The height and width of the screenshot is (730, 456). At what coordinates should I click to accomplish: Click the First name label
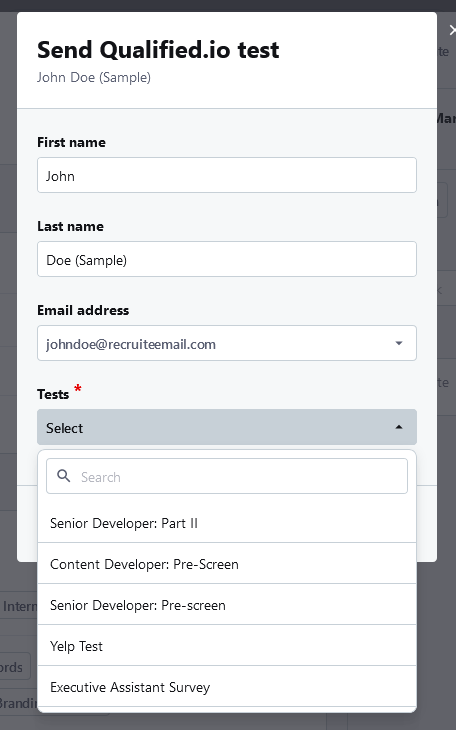pos(71,142)
